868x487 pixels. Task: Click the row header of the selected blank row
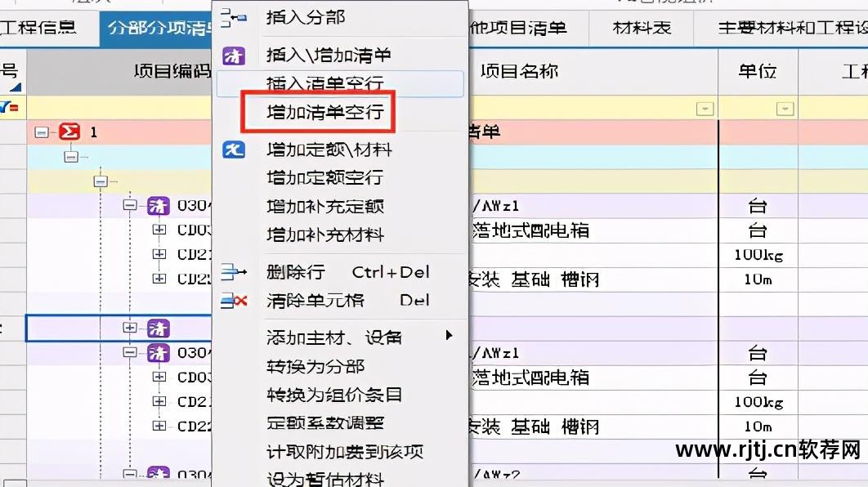click(x=13, y=328)
